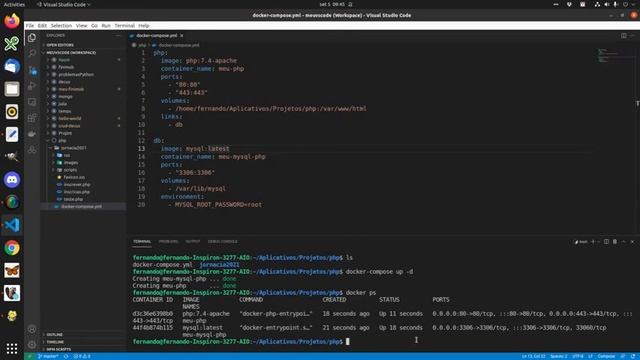Close the docker-compose.yml editor tab
The height and width of the screenshot is (360, 640).
182,36
